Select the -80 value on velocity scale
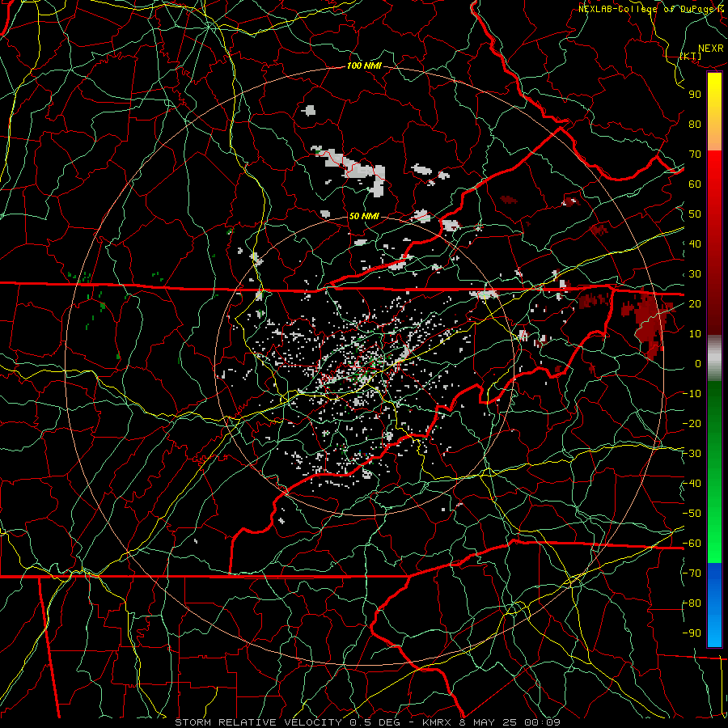 692,603
